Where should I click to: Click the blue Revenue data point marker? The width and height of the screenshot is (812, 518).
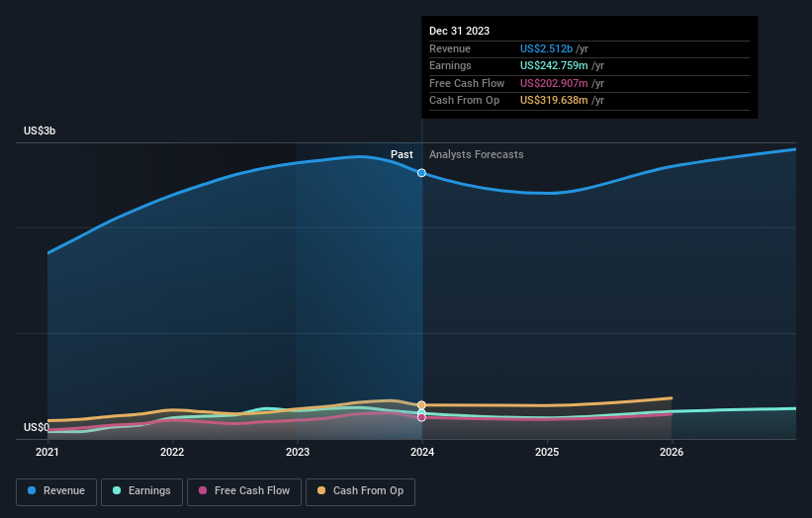click(x=421, y=173)
